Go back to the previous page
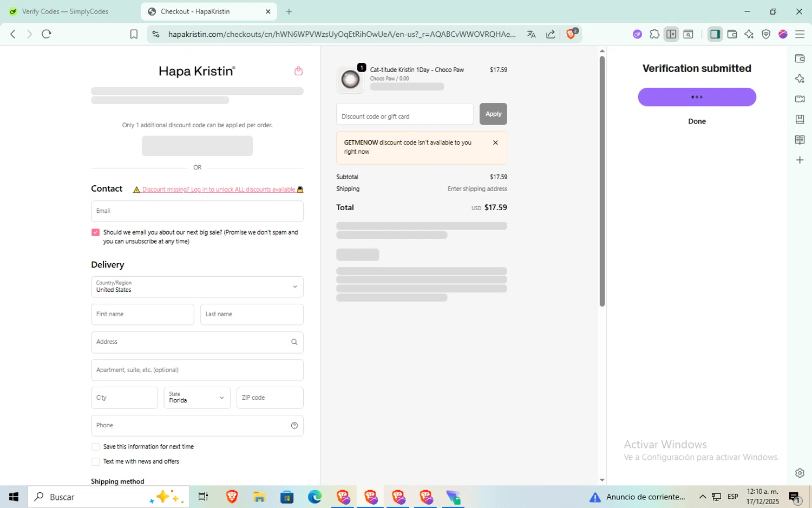The image size is (812, 508). (13, 34)
